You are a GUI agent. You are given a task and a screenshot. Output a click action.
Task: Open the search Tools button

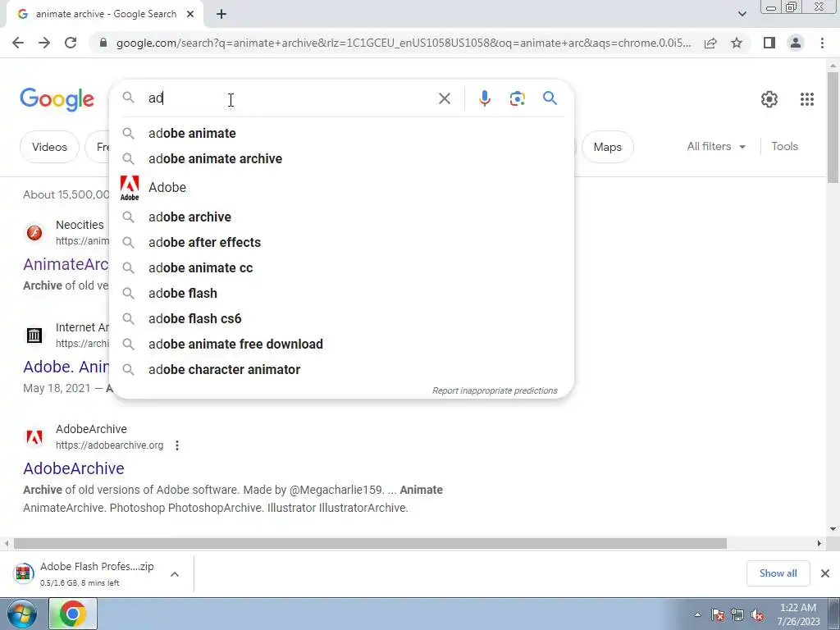(784, 146)
